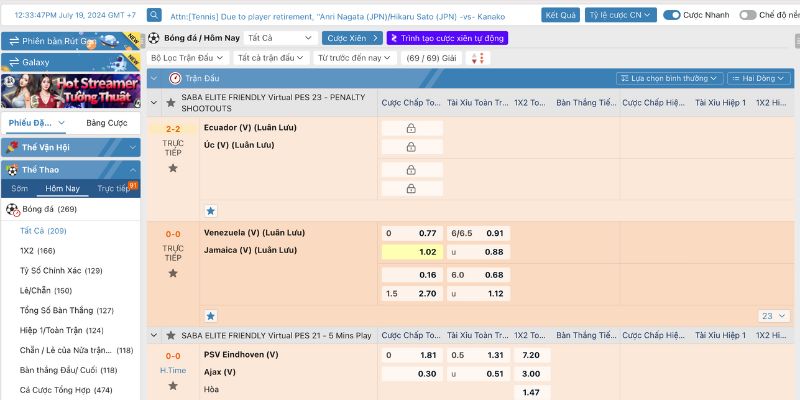Select the Trực tiếp tab

tap(114, 188)
